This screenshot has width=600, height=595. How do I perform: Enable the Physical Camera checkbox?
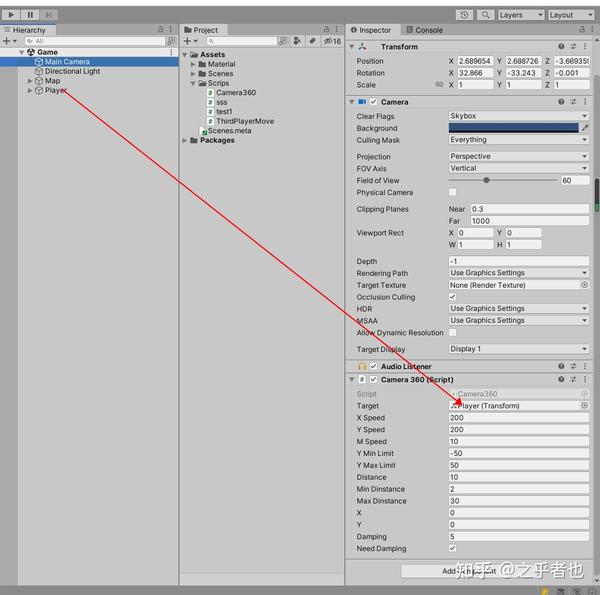click(452, 192)
